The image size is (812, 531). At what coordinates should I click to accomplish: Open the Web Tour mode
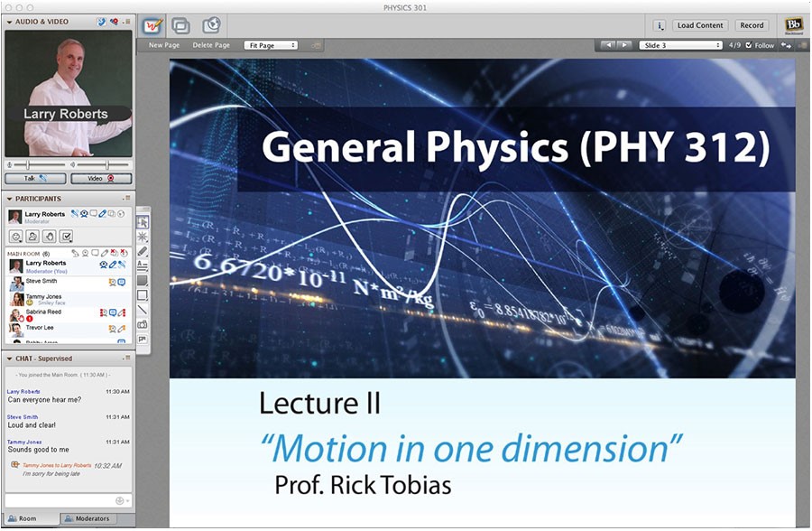click(x=211, y=25)
